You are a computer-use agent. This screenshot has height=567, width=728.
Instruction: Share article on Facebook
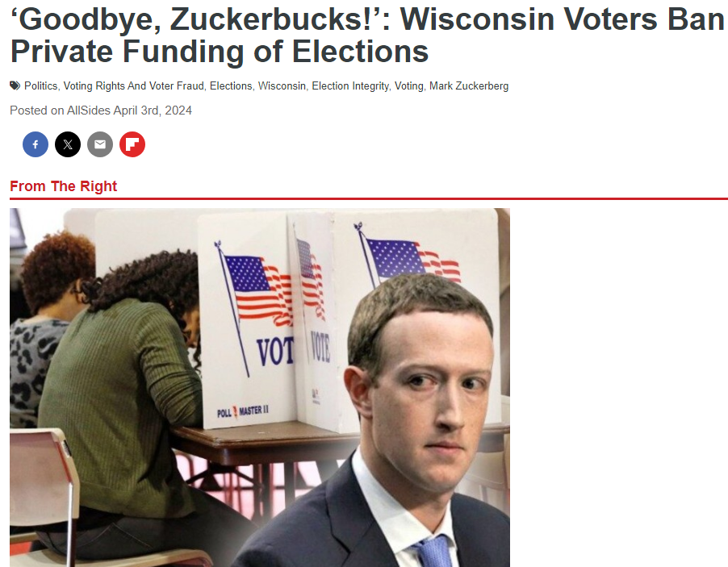pos(36,144)
